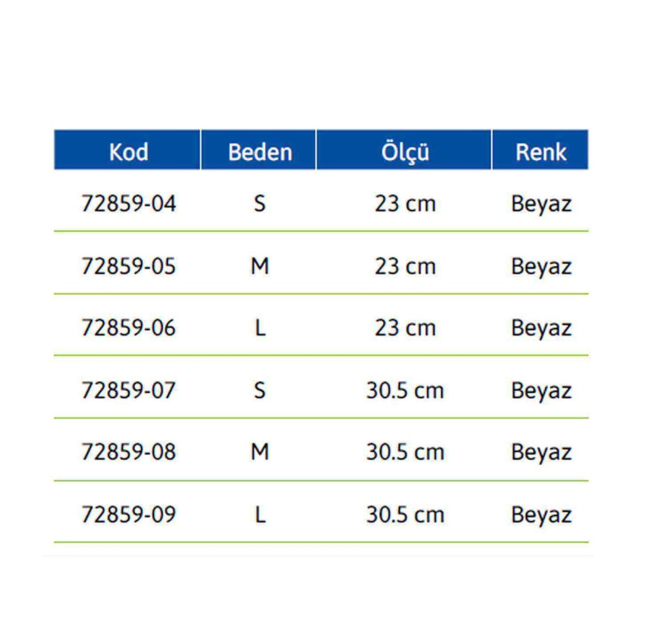Click the Ölçü column header

click(x=404, y=150)
